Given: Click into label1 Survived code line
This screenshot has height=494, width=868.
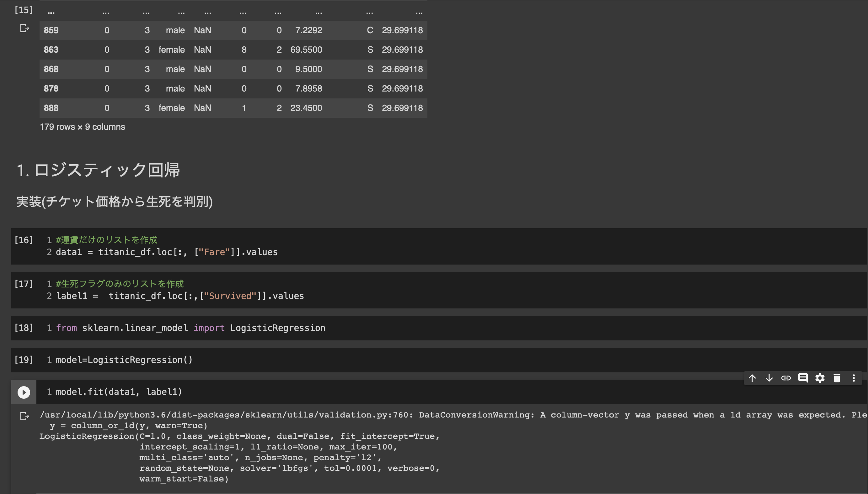Looking at the screenshot, I should click(x=180, y=296).
